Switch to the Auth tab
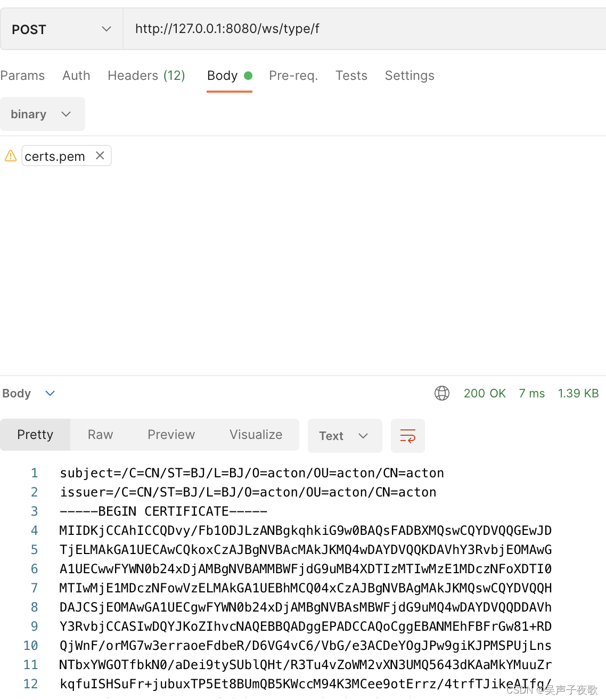The width and height of the screenshot is (606, 700). 76,76
